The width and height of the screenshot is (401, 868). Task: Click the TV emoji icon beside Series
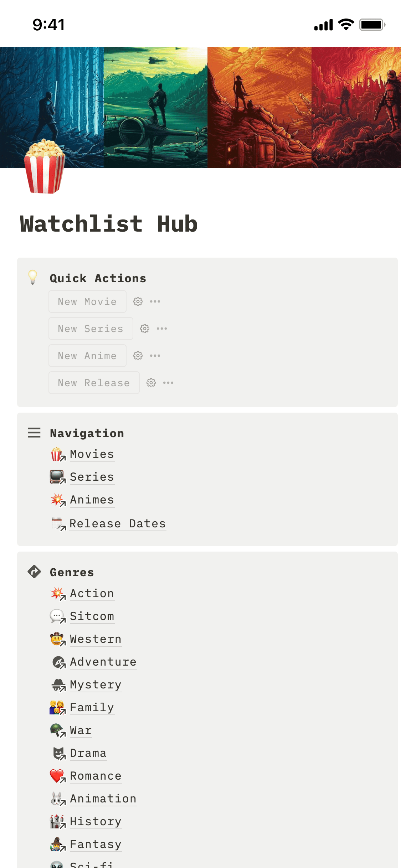click(x=56, y=476)
